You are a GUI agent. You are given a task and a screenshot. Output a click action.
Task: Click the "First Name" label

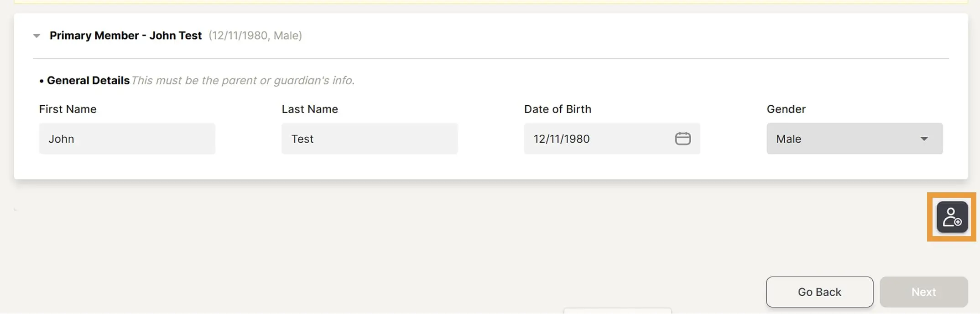point(68,109)
